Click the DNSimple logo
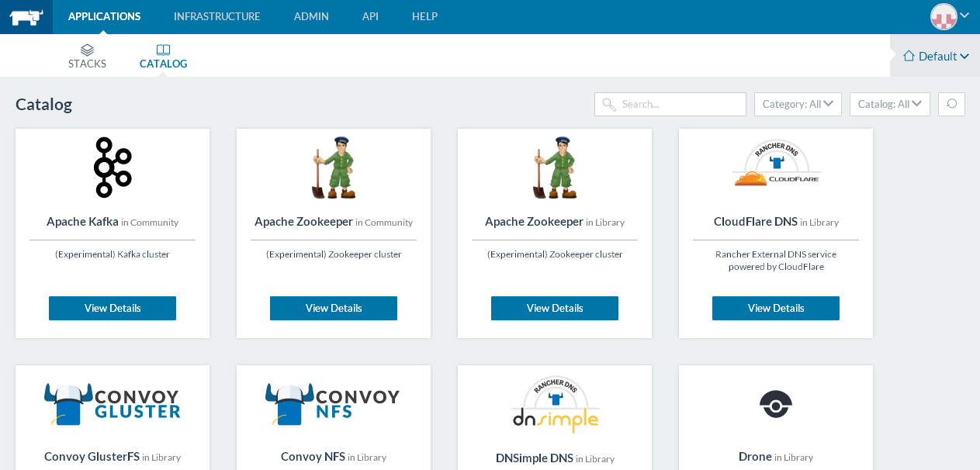 [555, 404]
